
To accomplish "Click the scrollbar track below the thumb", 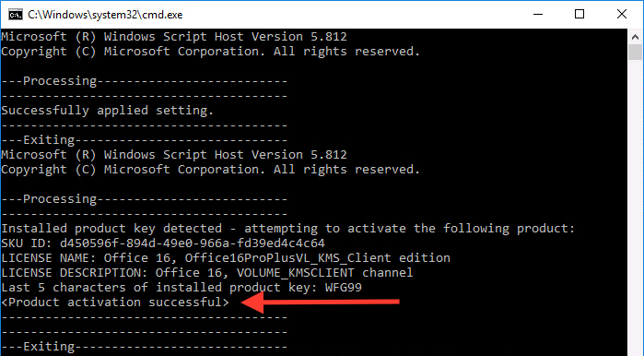I will click(636, 206).
